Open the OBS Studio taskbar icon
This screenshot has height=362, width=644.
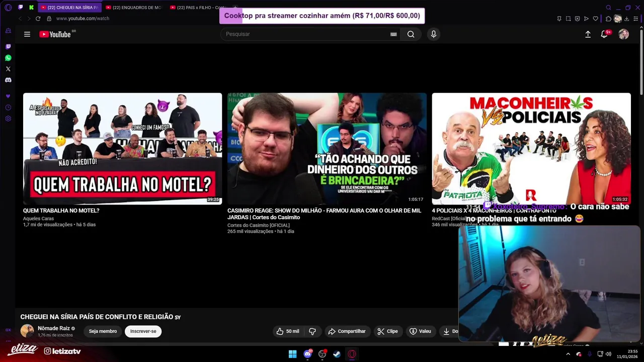[x=323, y=354]
